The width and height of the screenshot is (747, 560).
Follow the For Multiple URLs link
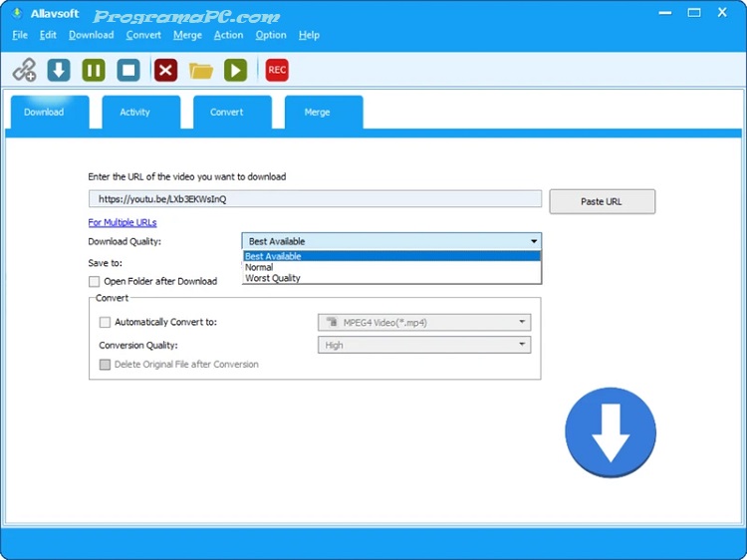123,222
